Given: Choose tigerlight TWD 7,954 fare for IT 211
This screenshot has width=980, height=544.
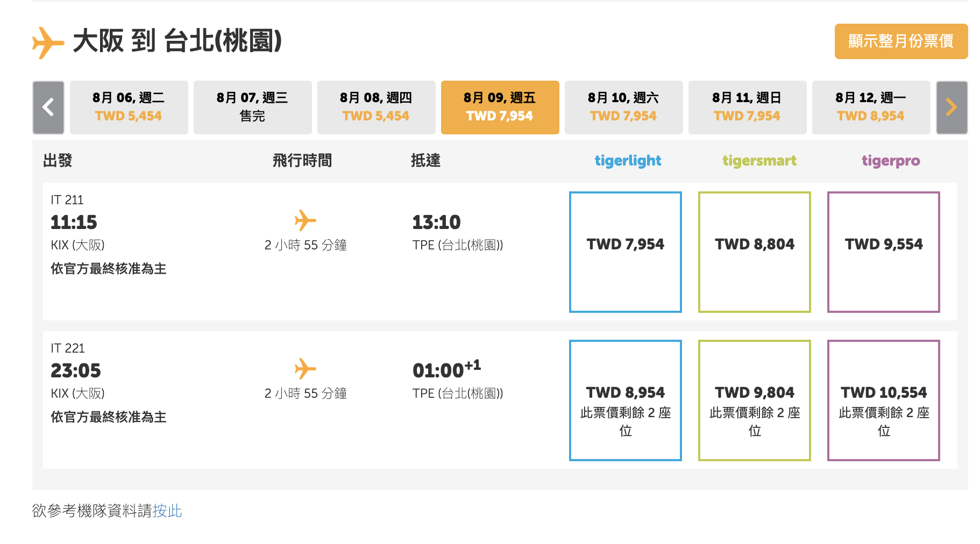Looking at the screenshot, I should coord(626,252).
